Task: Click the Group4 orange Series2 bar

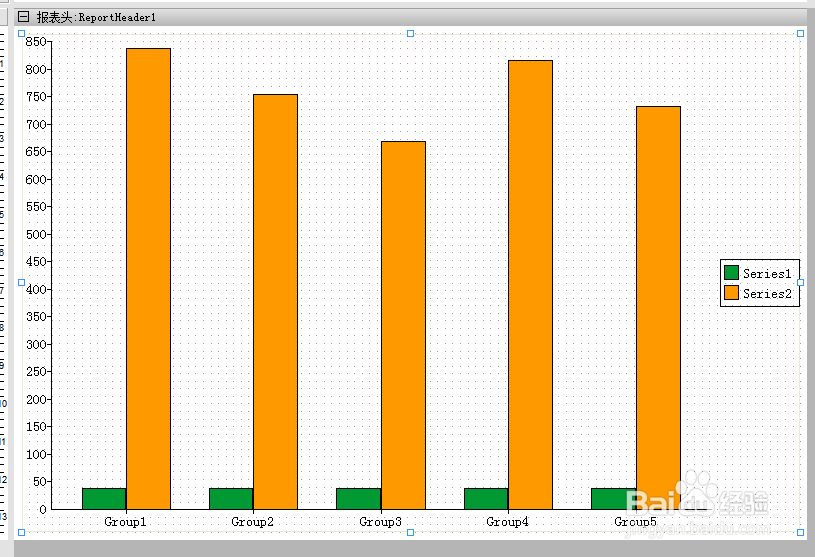Action: pyautogui.click(x=531, y=285)
